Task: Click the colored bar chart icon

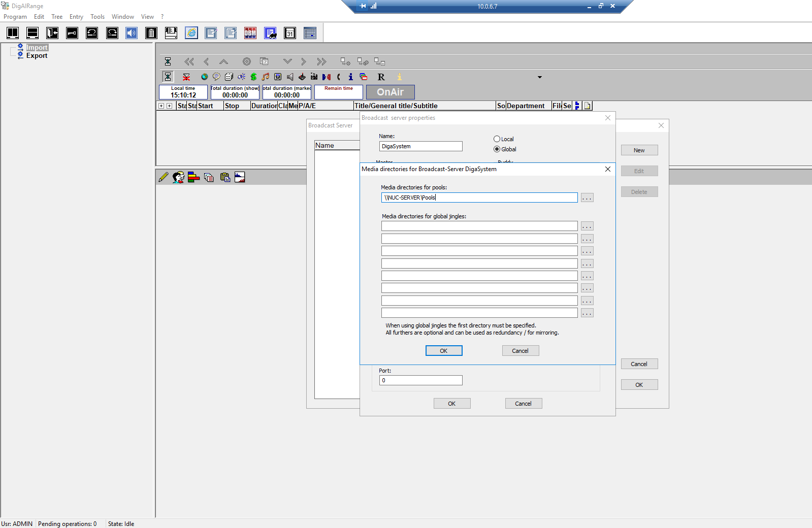Action: click(193, 177)
